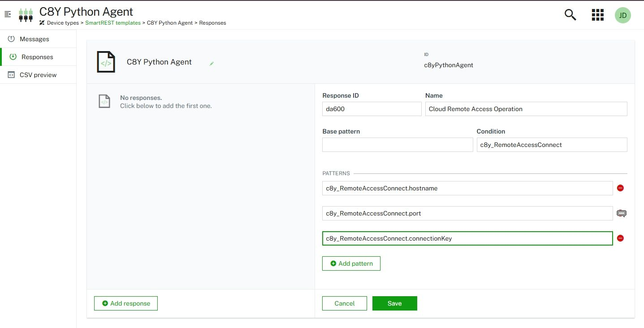644x328 pixels.
Task: Click into the empty Base pattern field
Action: point(397,145)
